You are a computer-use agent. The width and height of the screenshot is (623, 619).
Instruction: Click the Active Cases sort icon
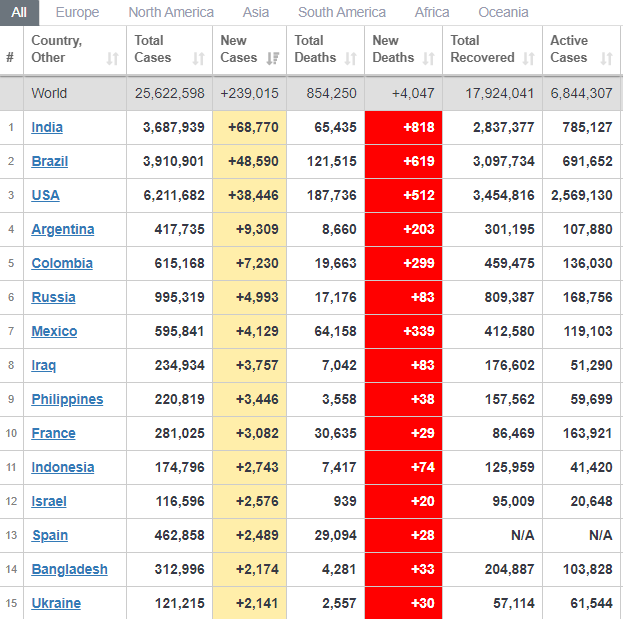606,59
